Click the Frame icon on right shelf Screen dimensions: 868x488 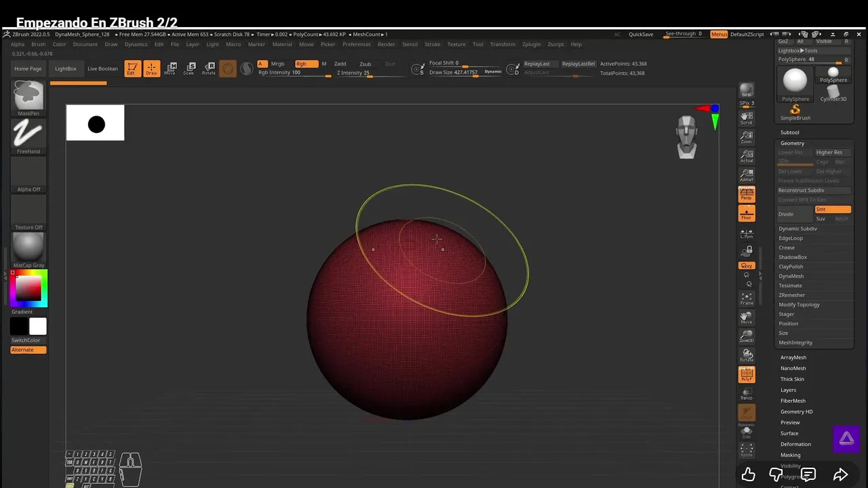click(747, 298)
